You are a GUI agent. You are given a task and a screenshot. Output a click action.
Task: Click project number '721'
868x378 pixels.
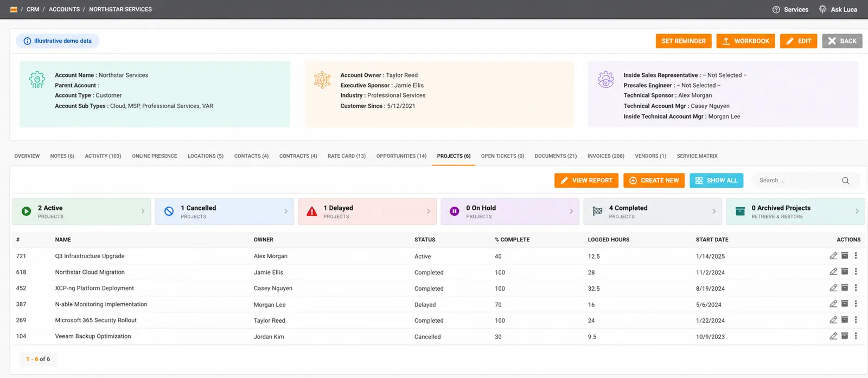21,256
